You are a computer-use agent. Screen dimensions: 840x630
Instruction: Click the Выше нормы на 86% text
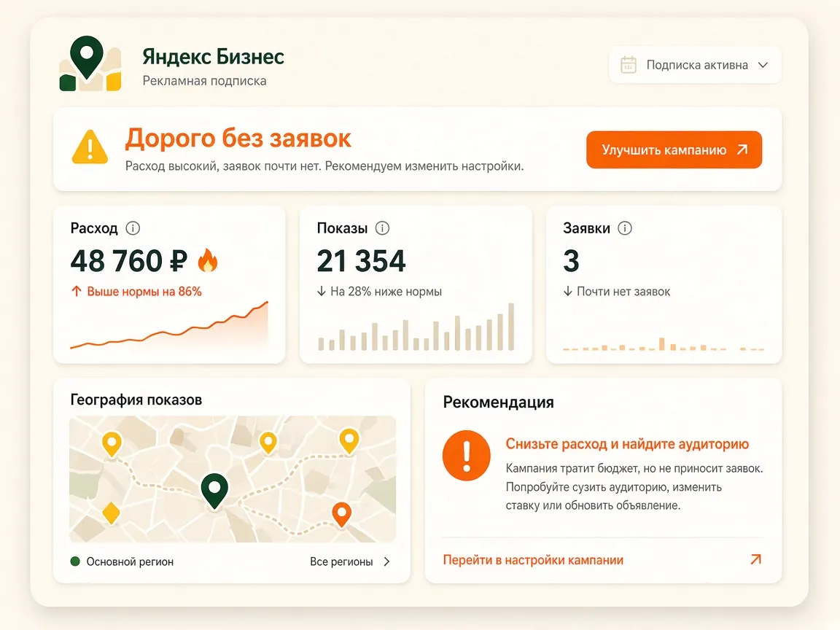click(144, 292)
